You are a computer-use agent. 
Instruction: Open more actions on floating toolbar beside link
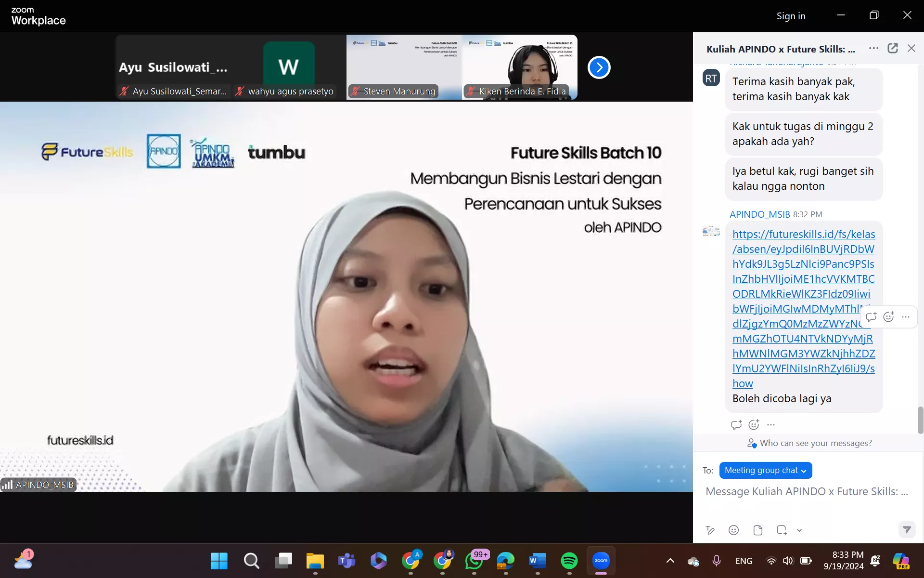(x=906, y=316)
